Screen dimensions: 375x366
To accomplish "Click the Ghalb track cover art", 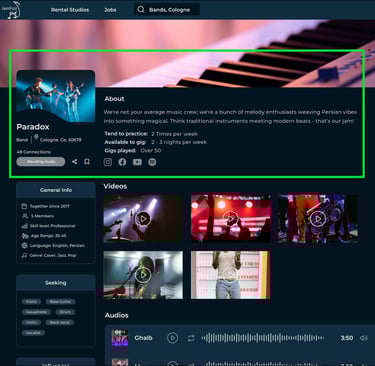I will coord(120,338).
